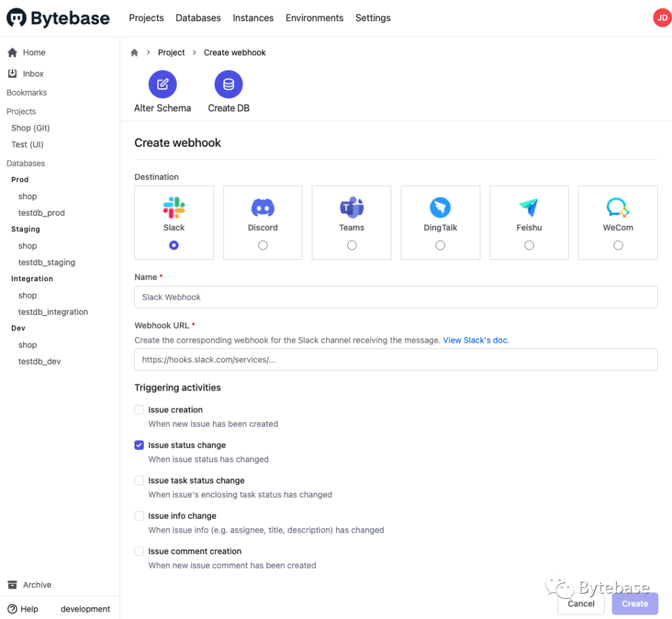Viewport: 672px width, 619px height.
Task: Open testdb_prod database
Action: 41,213
